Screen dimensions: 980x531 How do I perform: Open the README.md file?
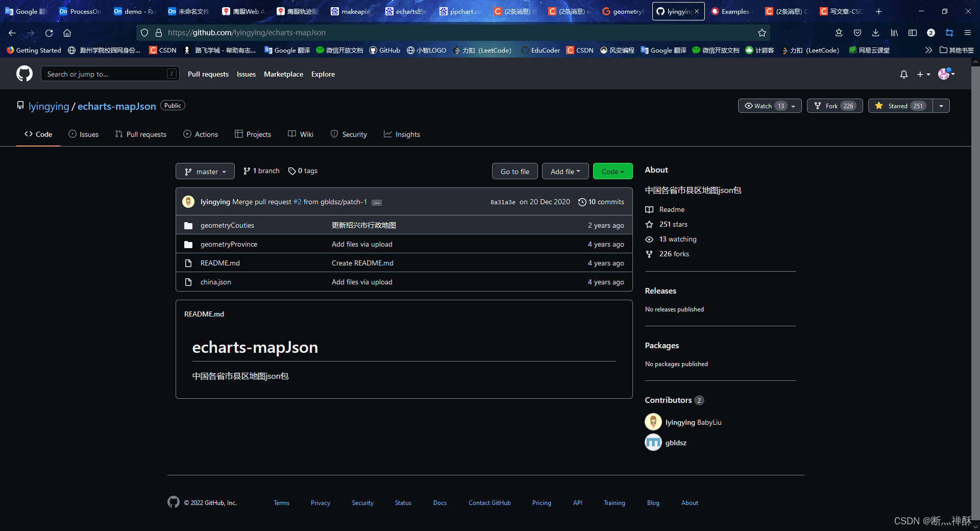click(x=220, y=263)
